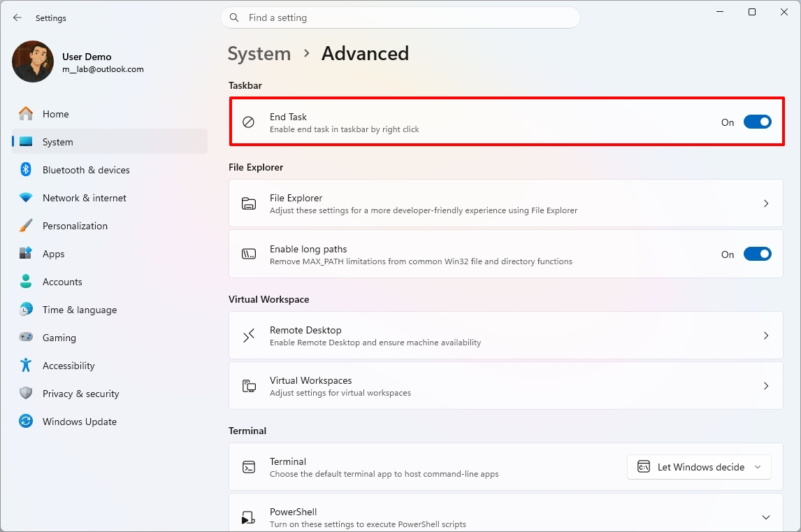Click the Gaming controller icon
Screen dimensions: 801x532
[26, 337]
